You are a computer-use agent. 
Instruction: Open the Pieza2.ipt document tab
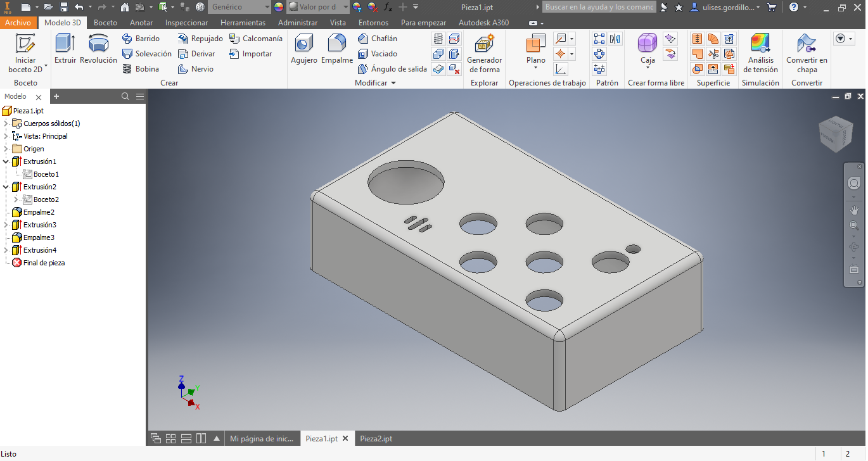[376, 439]
